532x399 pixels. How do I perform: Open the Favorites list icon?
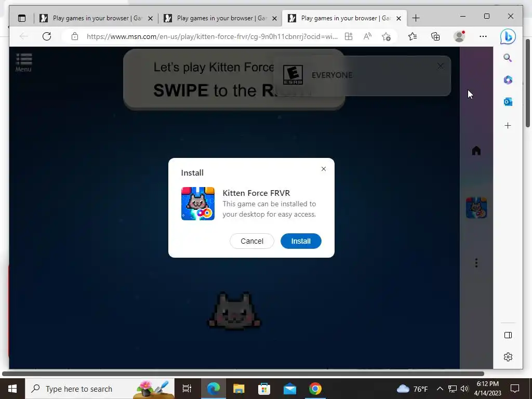pyautogui.click(x=413, y=36)
